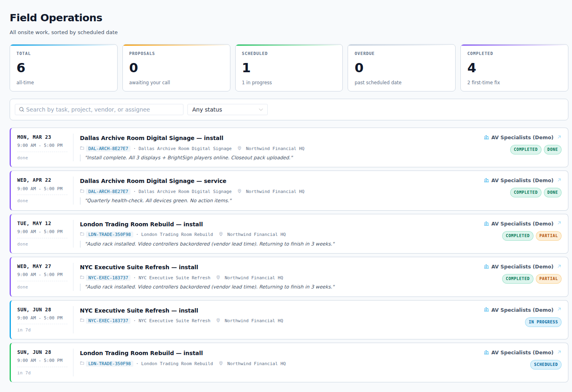Image resolution: width=572 pixels, height=392 pixels.
Task: Select the Completed summary card
Action: coord(514,68)
